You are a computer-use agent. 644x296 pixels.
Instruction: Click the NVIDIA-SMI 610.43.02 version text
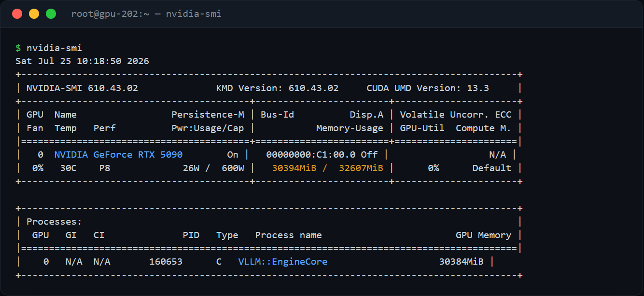coord(82,88)
